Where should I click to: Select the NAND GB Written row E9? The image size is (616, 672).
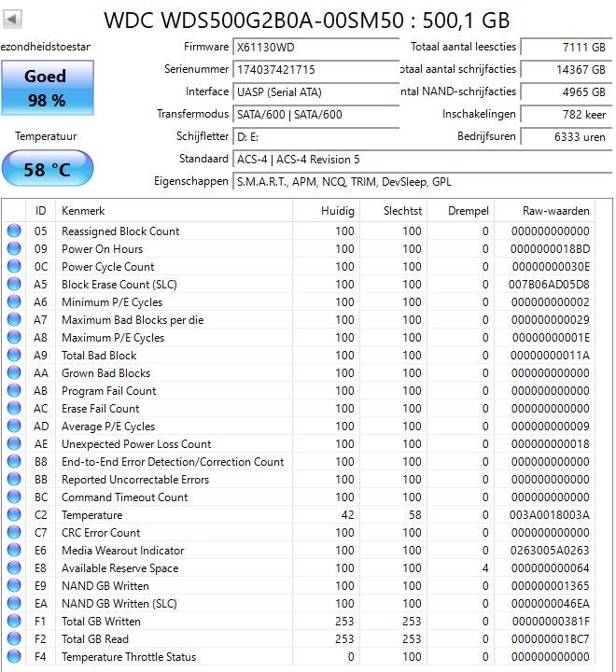click(299, 586)
